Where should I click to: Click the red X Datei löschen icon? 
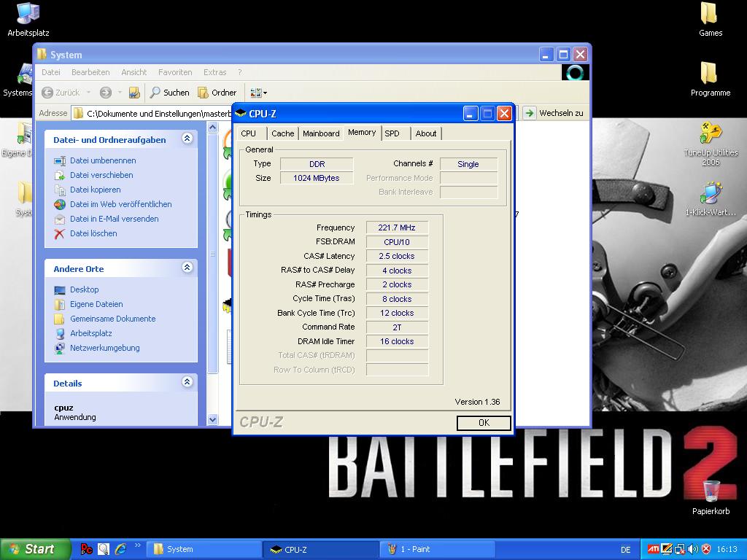pos(60,234)
